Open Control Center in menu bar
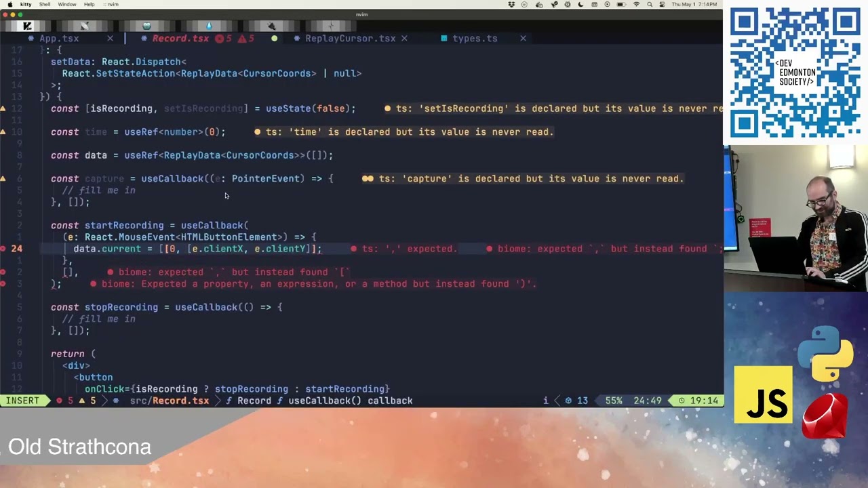This screenshot has width=868, height=488. (661, 4)
